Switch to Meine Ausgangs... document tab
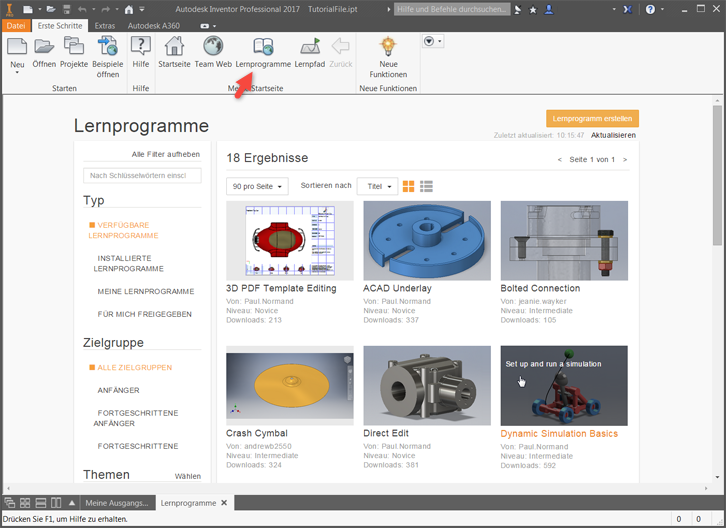 [117, 503]
